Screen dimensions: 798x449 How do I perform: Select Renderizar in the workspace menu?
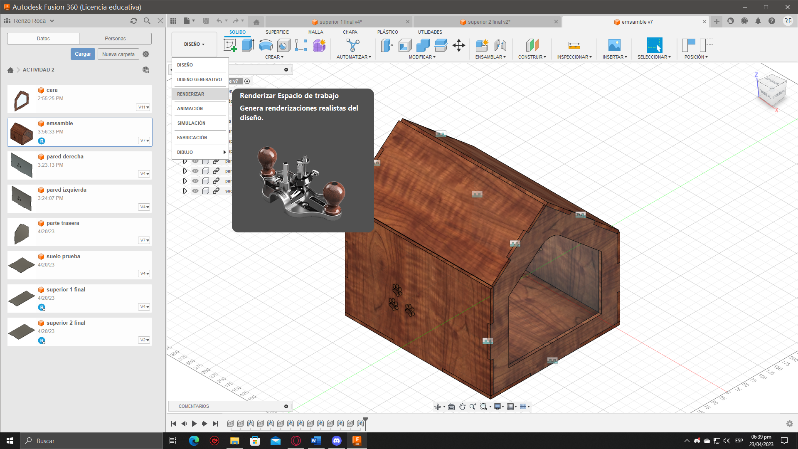(191, 93)
